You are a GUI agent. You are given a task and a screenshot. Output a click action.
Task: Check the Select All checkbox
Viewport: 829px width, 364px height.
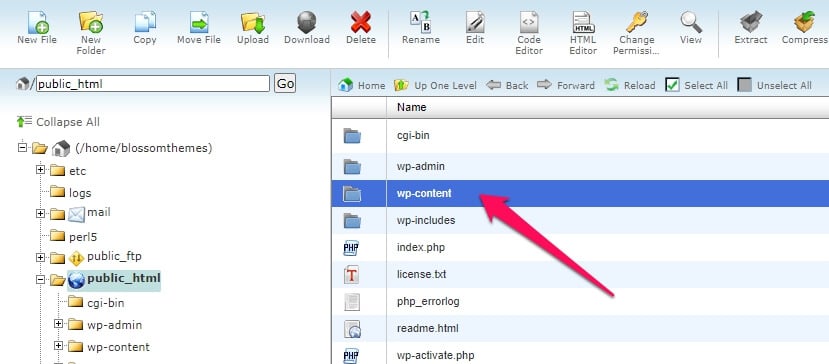(x=672, y=85)
